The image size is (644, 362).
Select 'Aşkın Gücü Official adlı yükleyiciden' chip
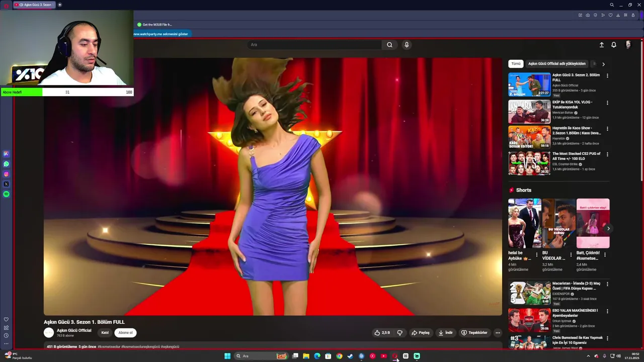557,64
